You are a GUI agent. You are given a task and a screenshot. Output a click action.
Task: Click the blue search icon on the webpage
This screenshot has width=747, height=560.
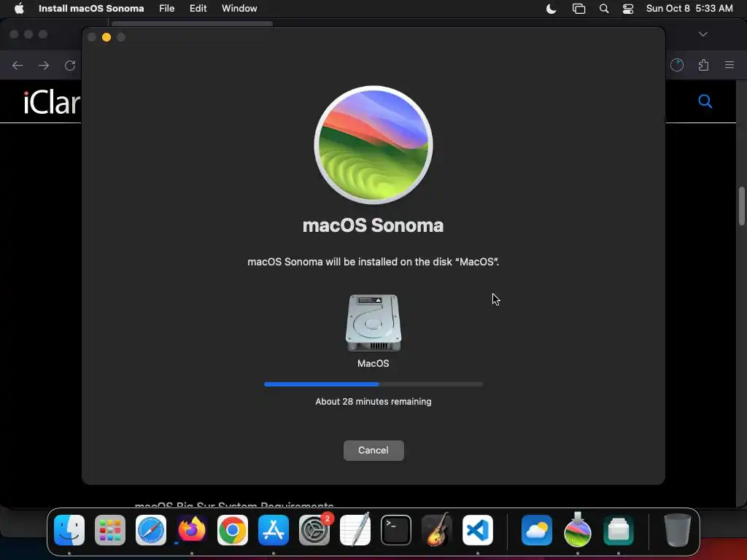(x=705, y=101)
